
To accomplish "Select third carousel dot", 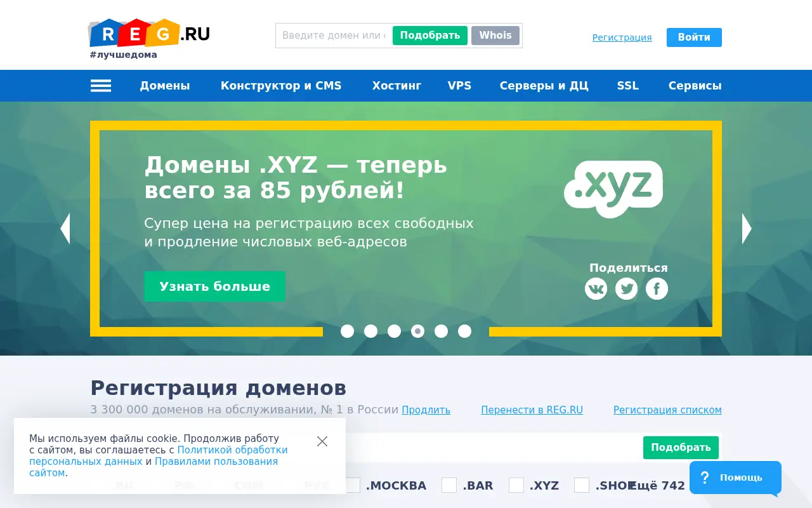I will [394, 331].
